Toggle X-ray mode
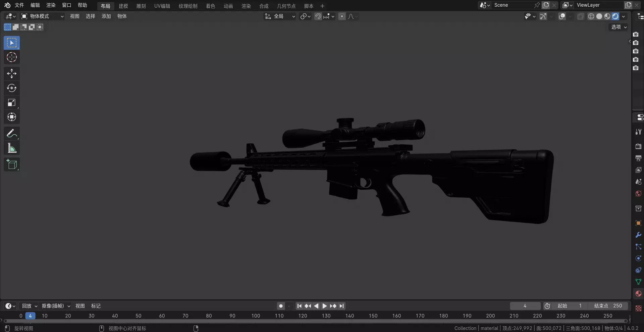 [581, 16]
